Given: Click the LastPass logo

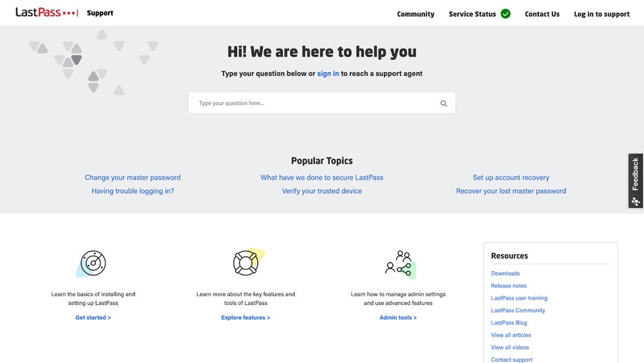Looking at the screenshot, I should [x=46, y=12].
